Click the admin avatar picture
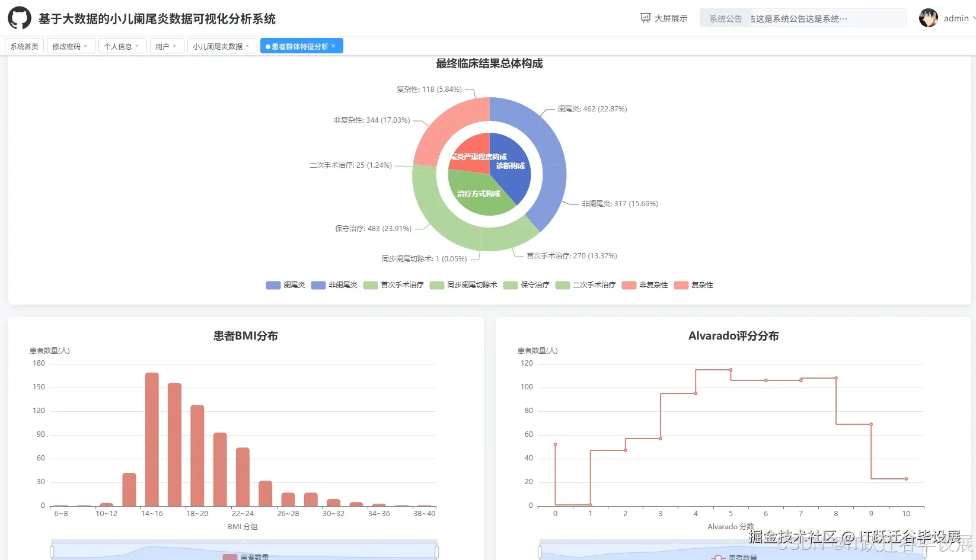Image resolution: width=976 pixels, height=560 pixels. point(928,18)
